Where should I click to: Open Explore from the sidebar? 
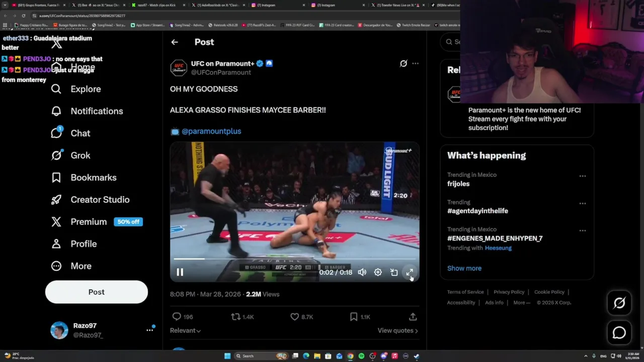[76, 89]
